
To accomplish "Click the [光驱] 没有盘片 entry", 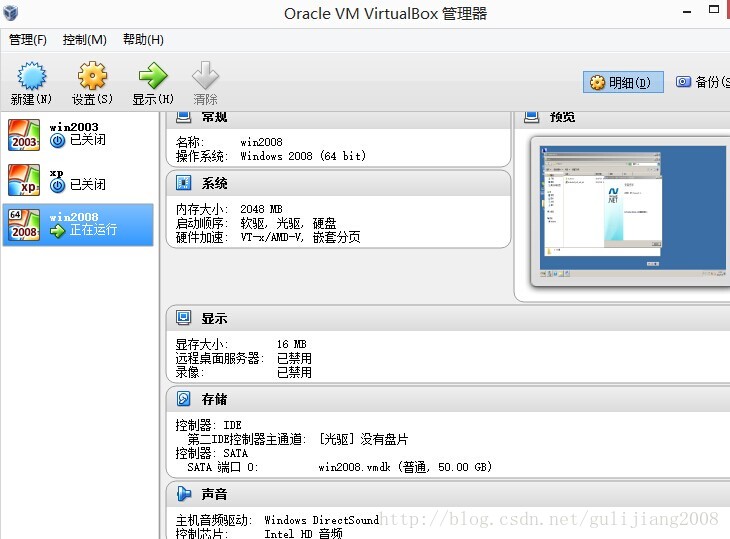I will pos(364,439).
